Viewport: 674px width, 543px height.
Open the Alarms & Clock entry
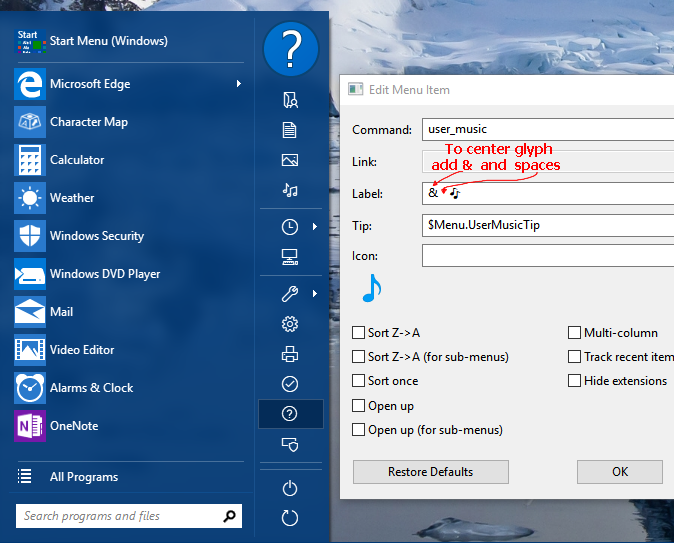(129, 388)
